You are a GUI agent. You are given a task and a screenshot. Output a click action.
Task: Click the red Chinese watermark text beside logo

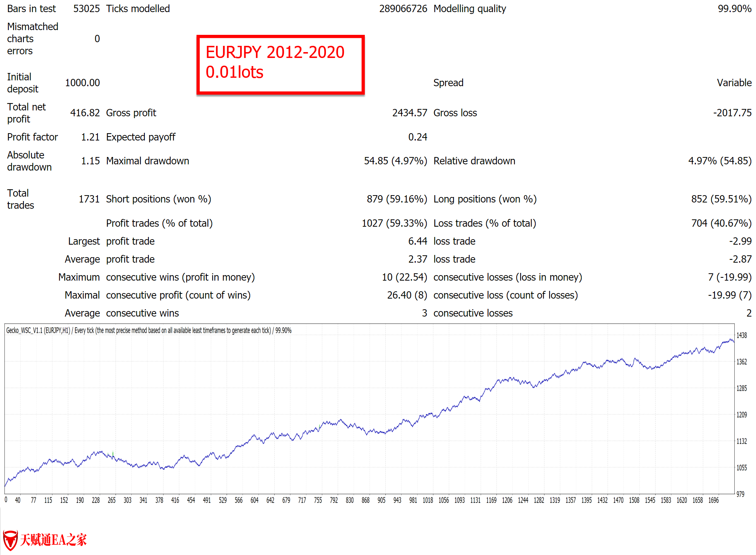[53, 540]
